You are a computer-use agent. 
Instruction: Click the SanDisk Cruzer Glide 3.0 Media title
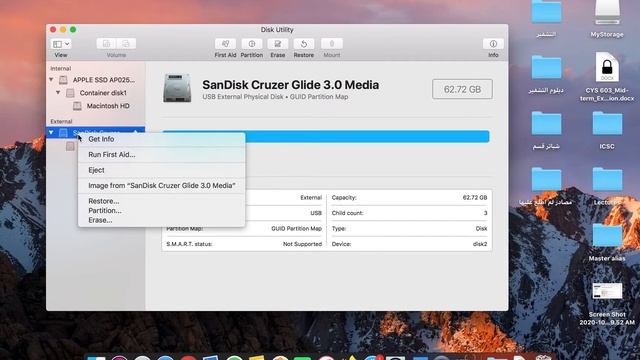pos(290,85)
